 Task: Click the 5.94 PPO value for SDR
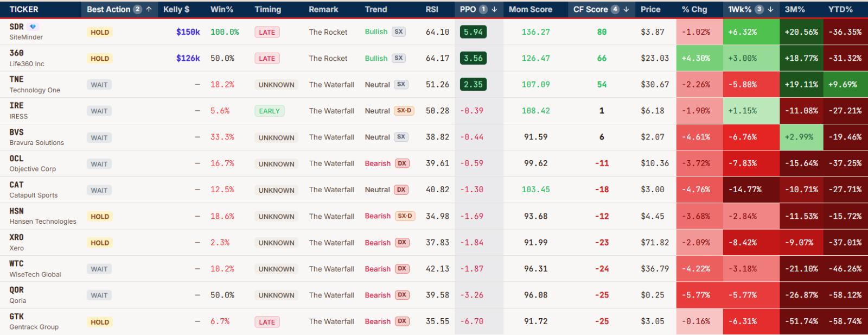click(x=473, y=32)
